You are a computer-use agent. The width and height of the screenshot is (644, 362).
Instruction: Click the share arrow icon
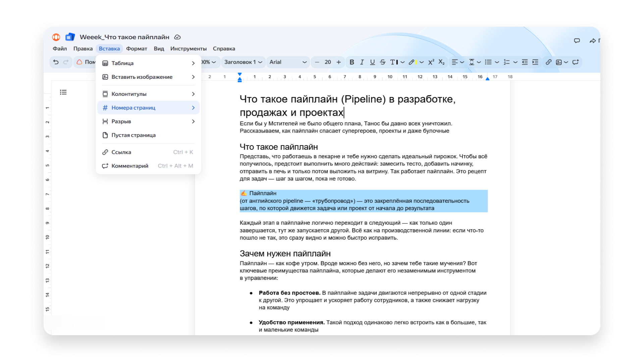(x=593, y=41)
